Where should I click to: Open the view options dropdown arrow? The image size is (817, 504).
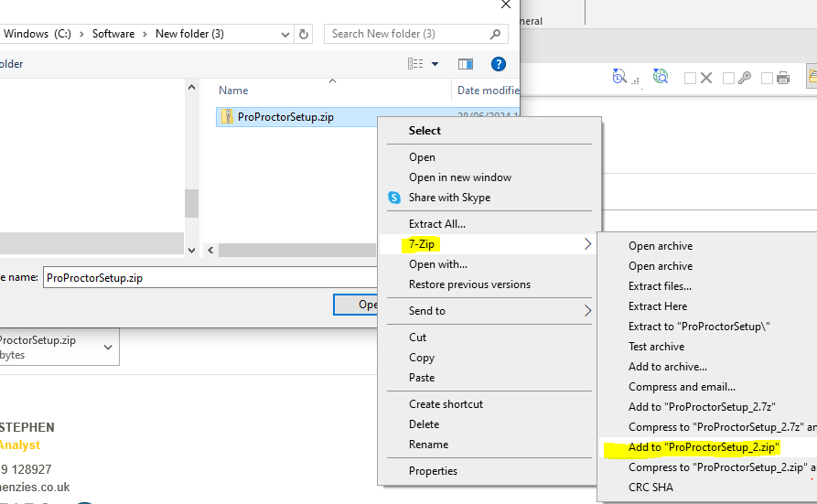click(x=435, y=64)
